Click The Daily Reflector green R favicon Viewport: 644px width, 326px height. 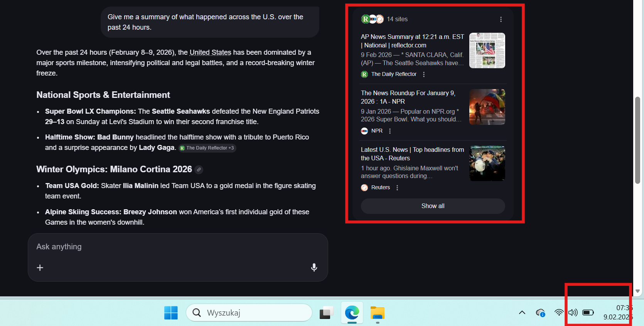point(364,74)
